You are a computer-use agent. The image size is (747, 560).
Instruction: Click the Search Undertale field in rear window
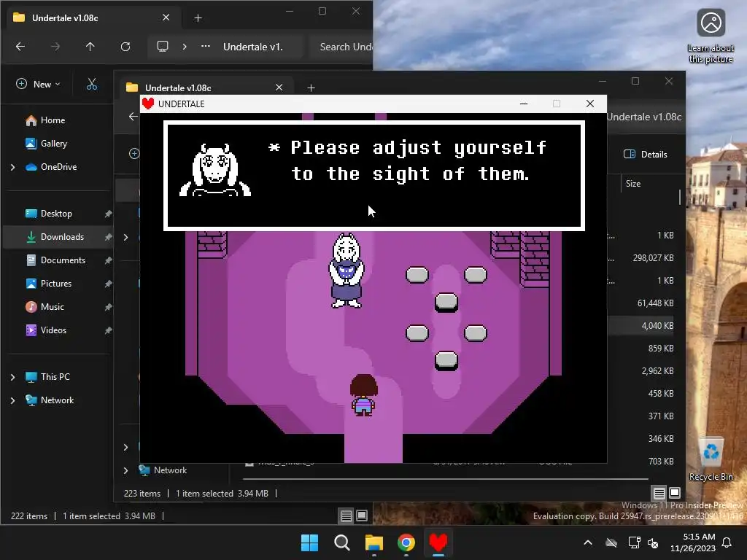pos(341,47)
